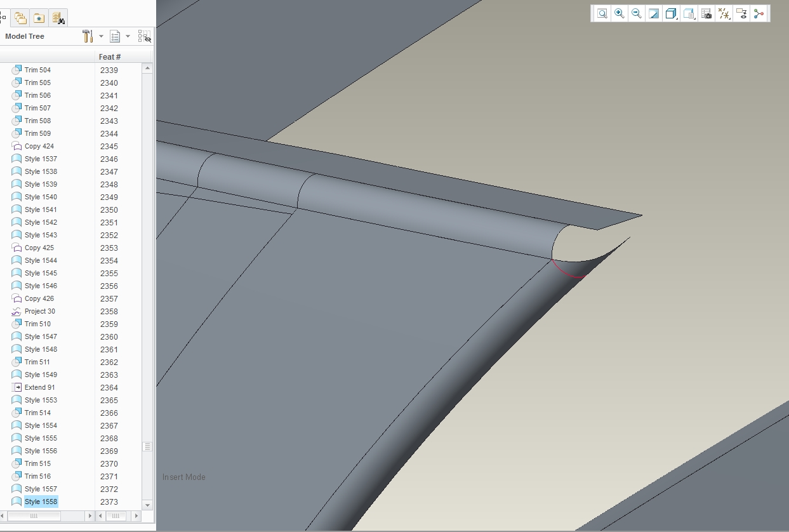
Task: Switch to the Folder Browser tab
Action: pos(20,18)
